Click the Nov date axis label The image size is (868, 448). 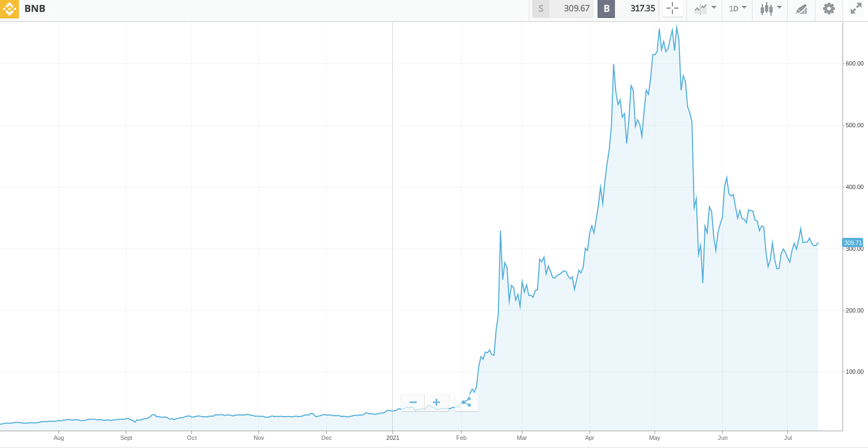[259, 438]
